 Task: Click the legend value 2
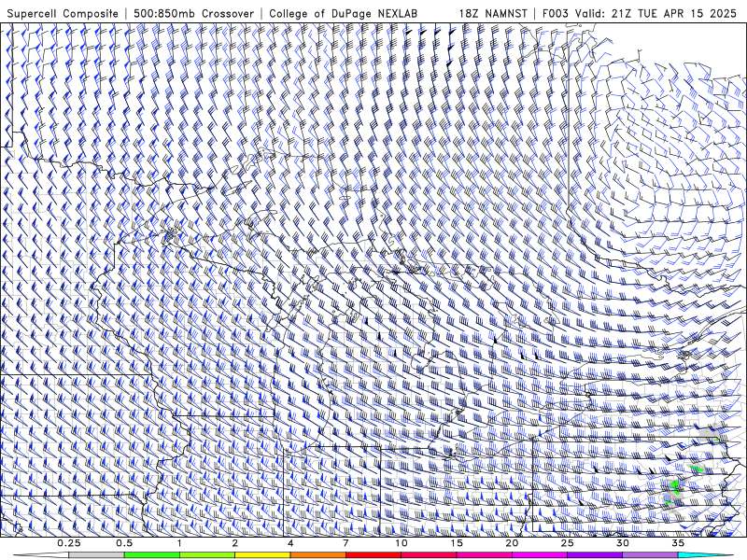point(235,543)
